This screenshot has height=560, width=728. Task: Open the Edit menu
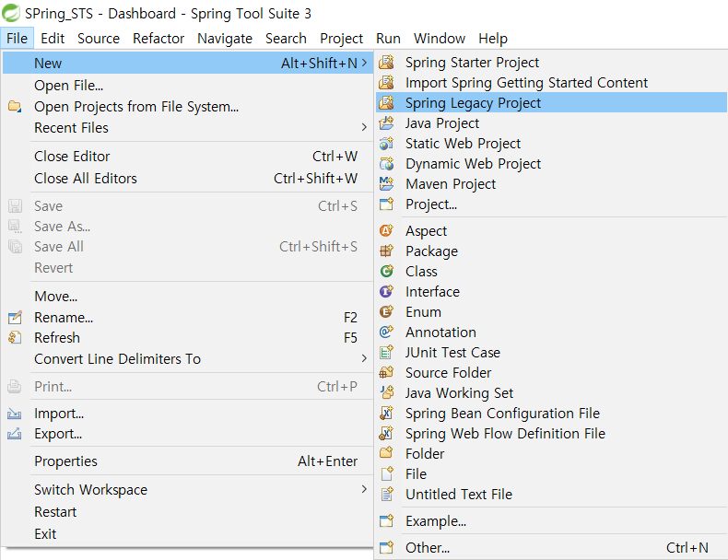[53, 38]
